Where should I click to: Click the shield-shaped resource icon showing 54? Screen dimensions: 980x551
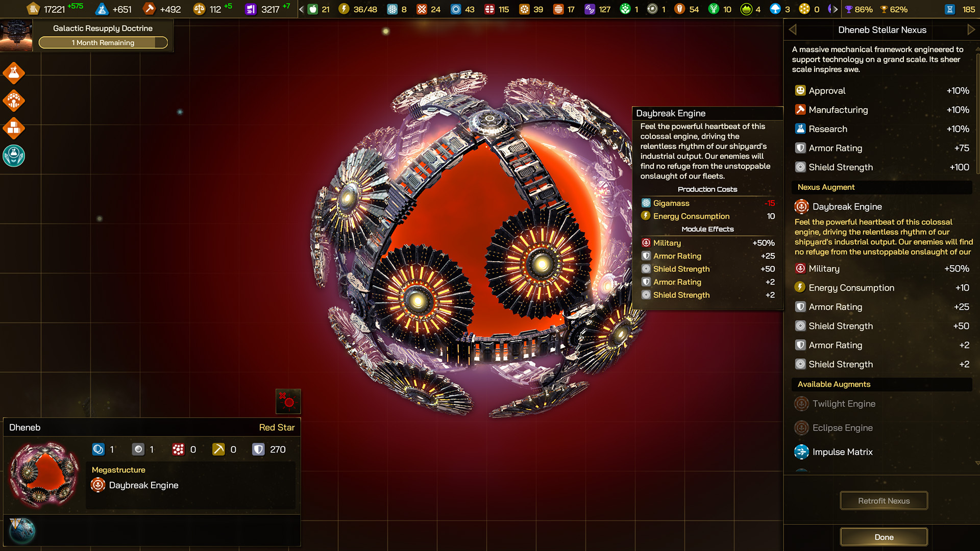click(679, 9)
